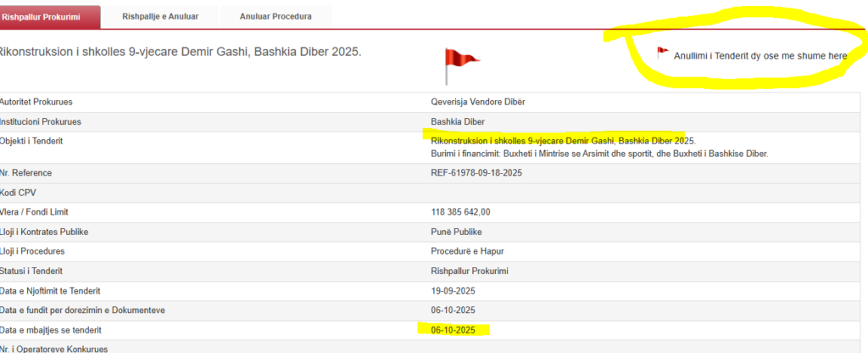Viewport: 868px width, 353px height.
Task: Click the announcement date 19-09-2025
Action: tap(452, 291)
